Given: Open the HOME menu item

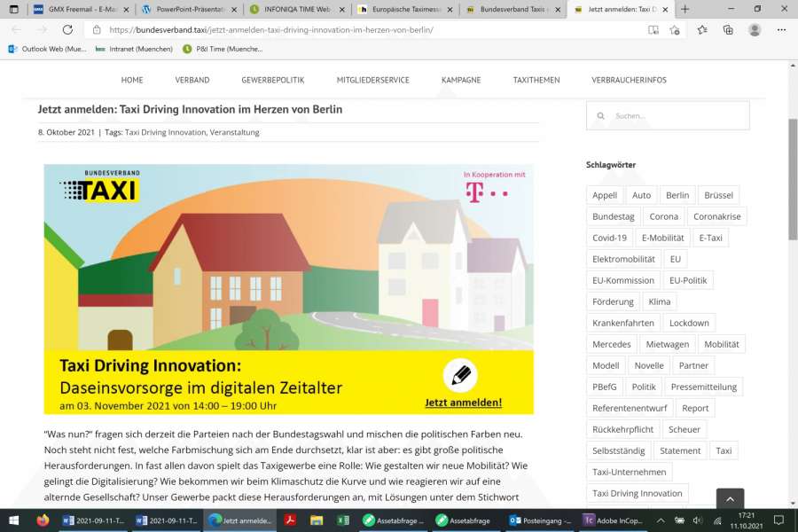Looking at the screenshot, I should click(x=132, y=80).
